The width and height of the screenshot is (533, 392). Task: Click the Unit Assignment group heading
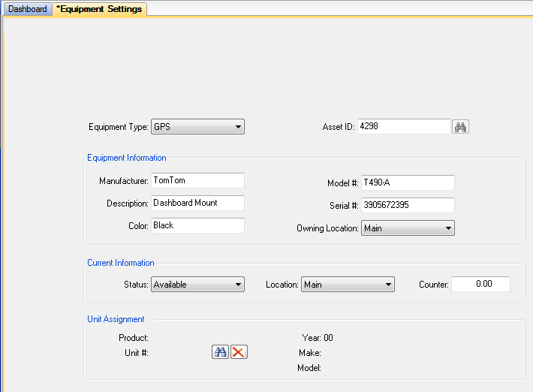116,319
